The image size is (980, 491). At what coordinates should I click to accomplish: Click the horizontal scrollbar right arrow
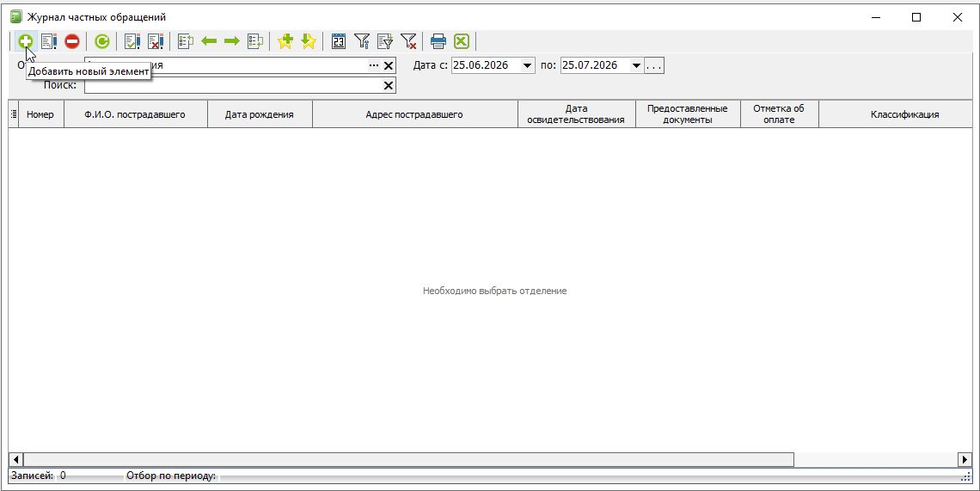pyautogui.click(x=965, y=460)
